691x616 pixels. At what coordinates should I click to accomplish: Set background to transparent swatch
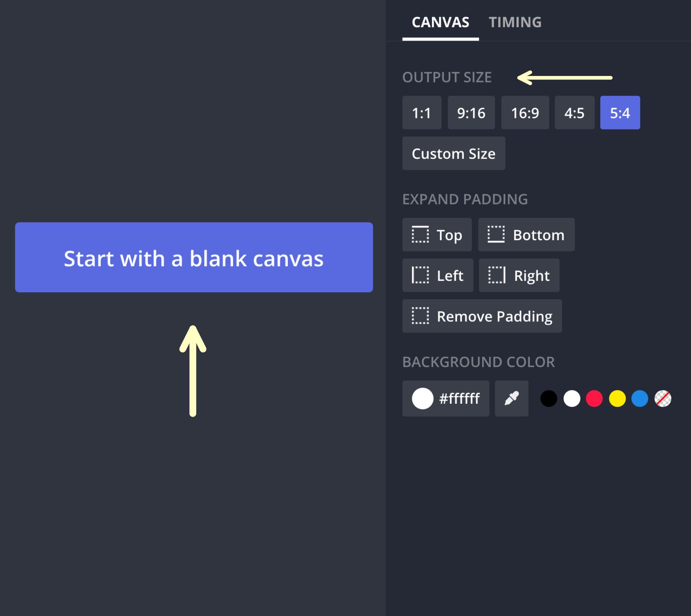click(663, 399)
